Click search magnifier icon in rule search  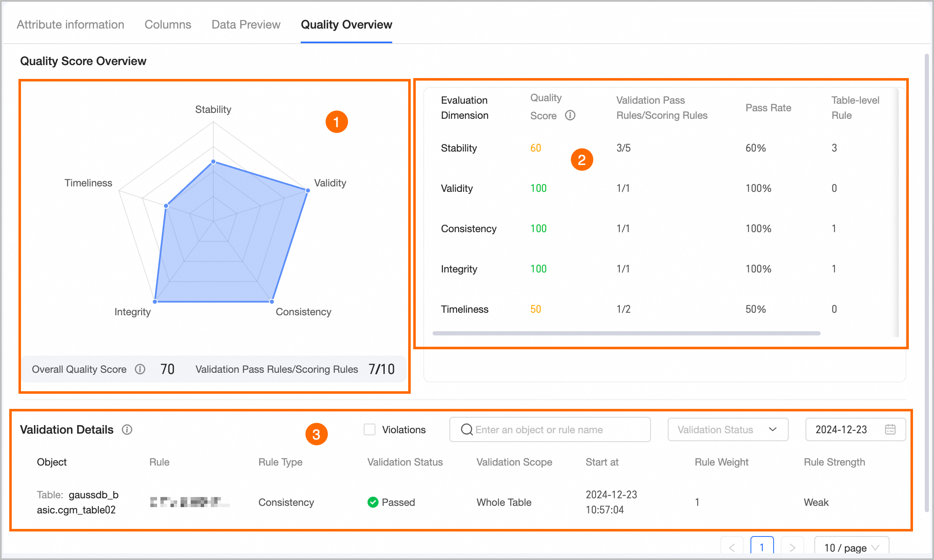[467, 429]
